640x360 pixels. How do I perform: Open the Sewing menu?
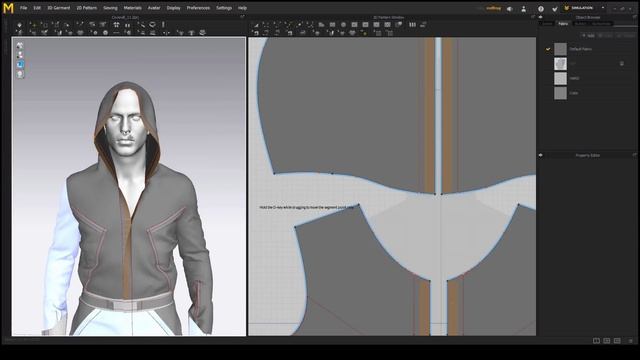110,8
